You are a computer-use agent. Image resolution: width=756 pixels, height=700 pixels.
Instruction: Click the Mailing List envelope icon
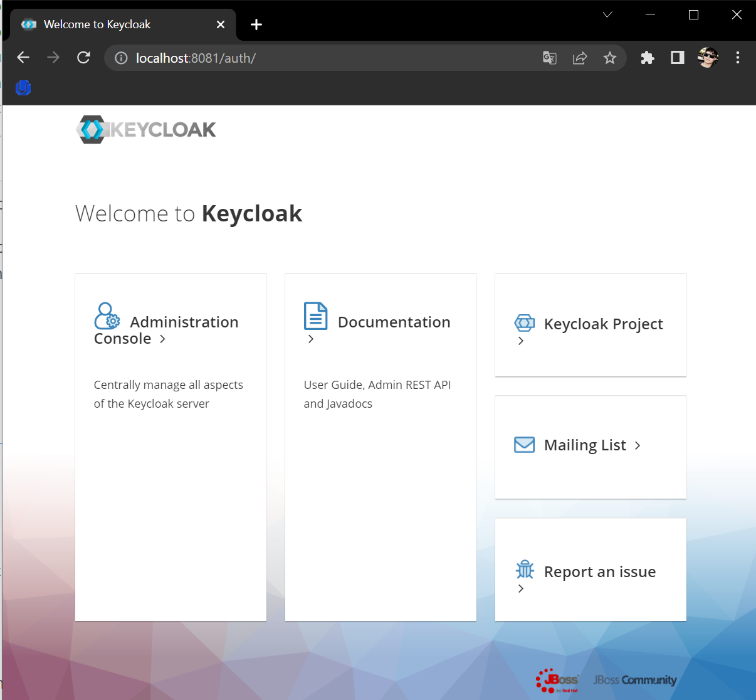524,445
